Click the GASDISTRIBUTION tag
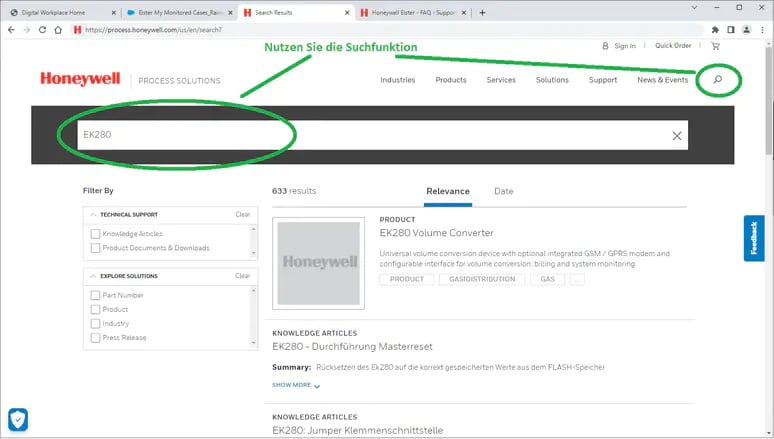This screenshot has height=439, width=774. 482,279
